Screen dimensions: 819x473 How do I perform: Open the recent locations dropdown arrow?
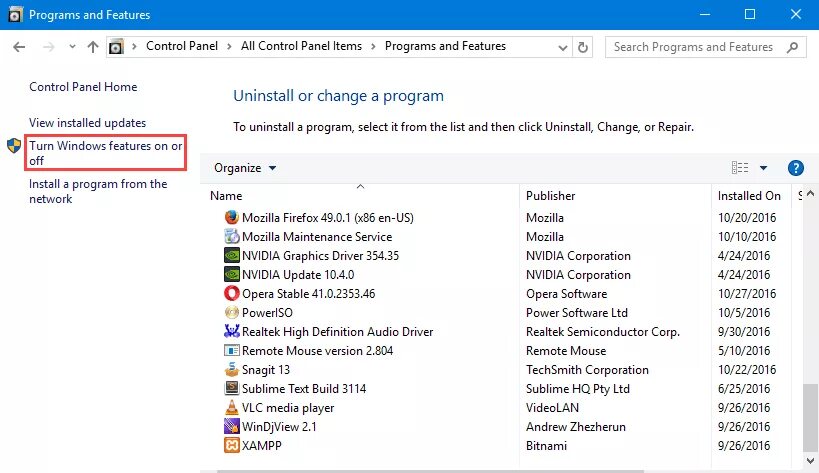[x=72, y=47]
